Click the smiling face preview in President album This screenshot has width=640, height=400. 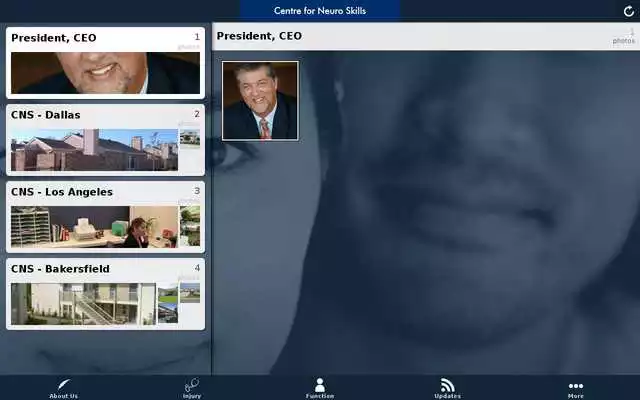(105, 73)
